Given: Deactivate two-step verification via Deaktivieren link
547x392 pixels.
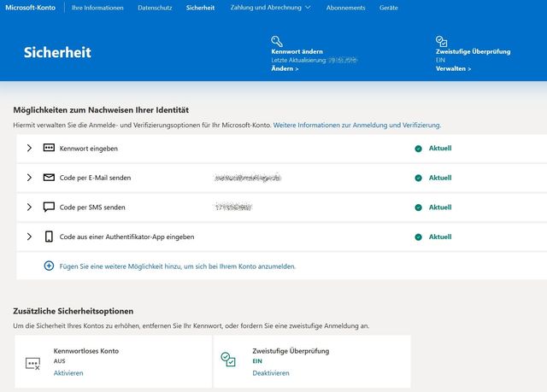Looking at the screenshot, I should (x=271, y=373).
